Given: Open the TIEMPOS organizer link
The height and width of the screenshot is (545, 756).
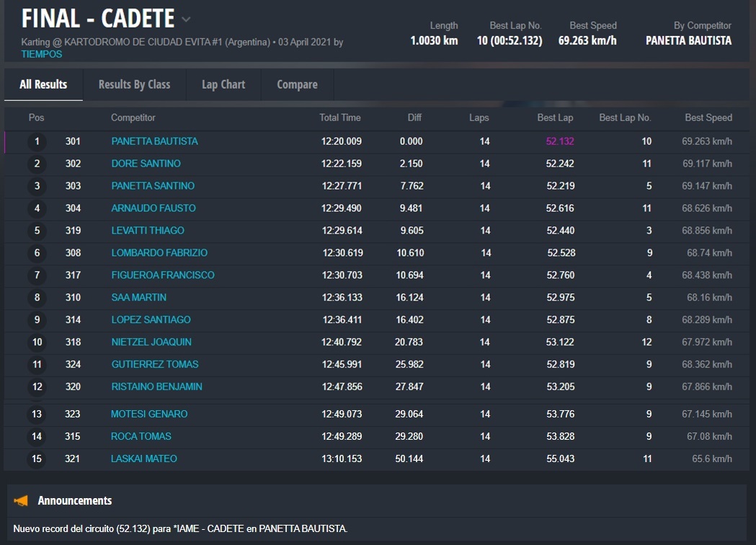Looking at the screenshot, I should 42,54.
